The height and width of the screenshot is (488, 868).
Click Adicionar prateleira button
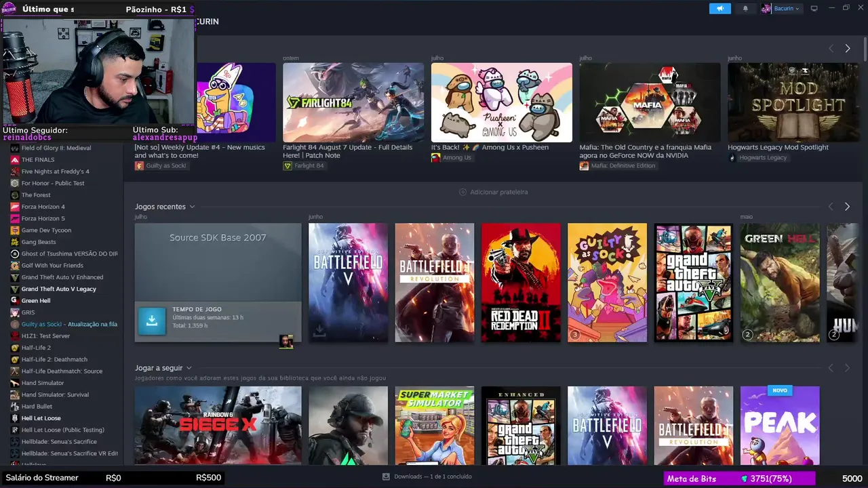coord(494,192)
